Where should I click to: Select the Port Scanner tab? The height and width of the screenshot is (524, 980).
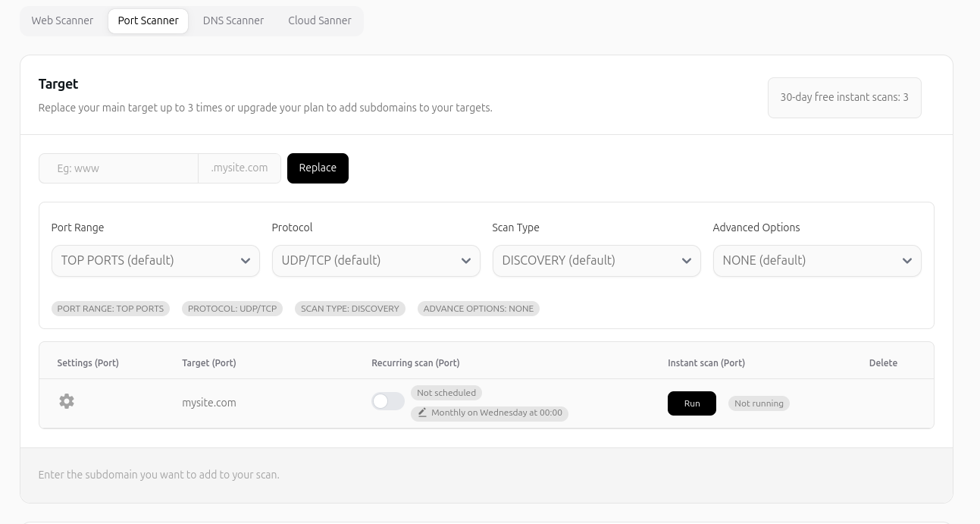tap(148, 20)
